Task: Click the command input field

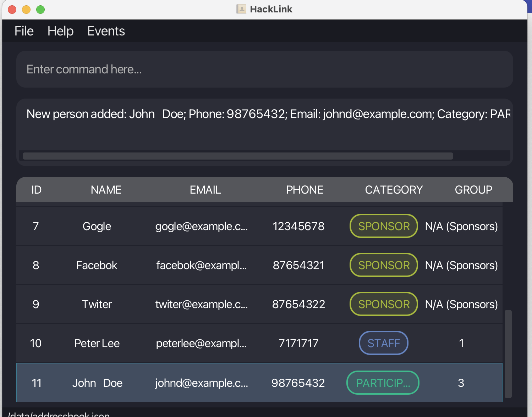Action: [264, 69]
